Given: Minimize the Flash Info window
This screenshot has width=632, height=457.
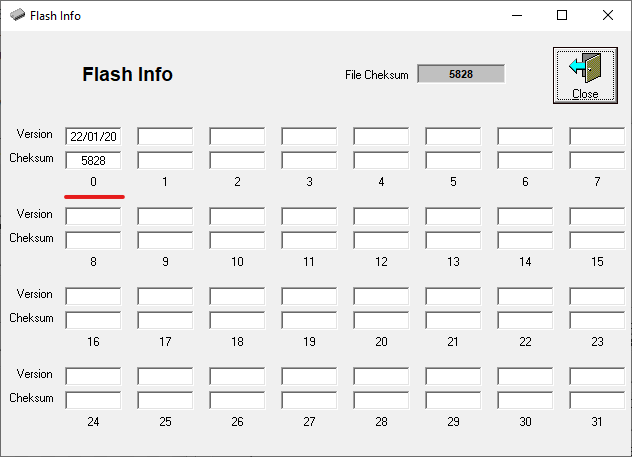Looking at the screenshot, I should (516, 16).
